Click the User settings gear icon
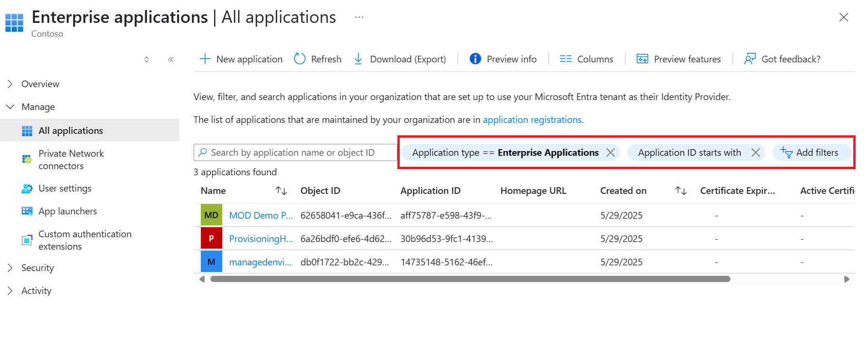Screen dimensions: 868x343 [27, 188]
